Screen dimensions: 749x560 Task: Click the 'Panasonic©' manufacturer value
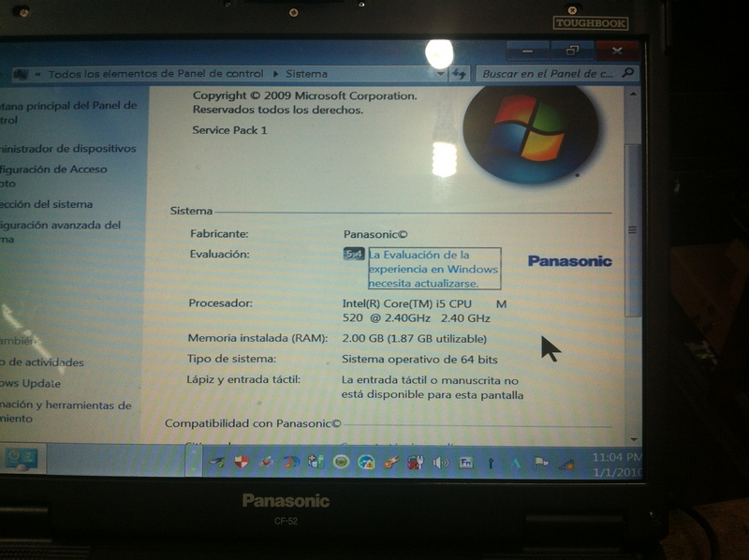(x=375, y=234)
